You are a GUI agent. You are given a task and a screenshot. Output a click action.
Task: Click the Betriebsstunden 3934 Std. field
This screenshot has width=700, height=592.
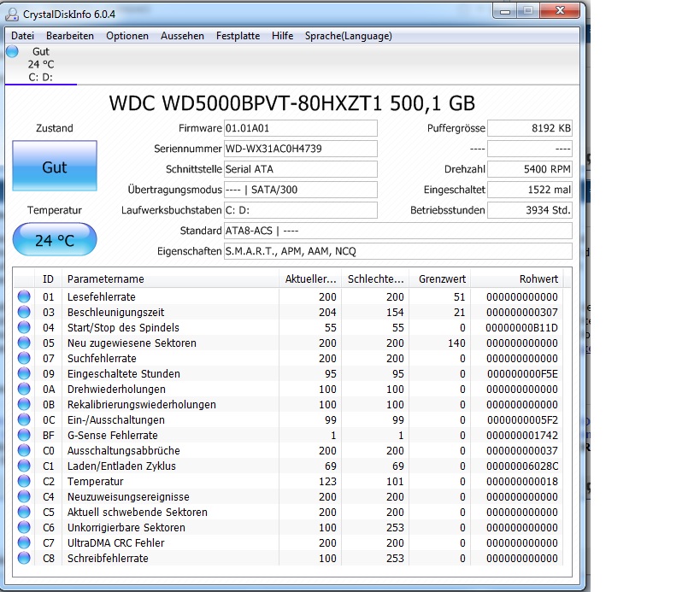click(x=529, y=210)
